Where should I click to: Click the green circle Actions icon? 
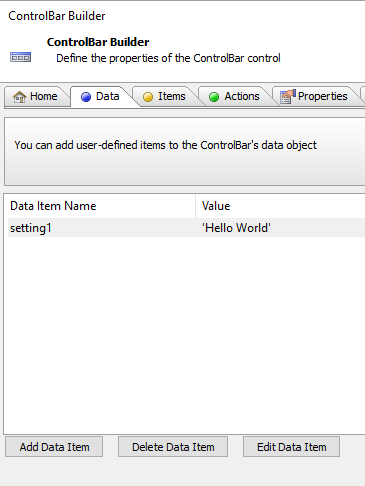(x=214, y=97)
